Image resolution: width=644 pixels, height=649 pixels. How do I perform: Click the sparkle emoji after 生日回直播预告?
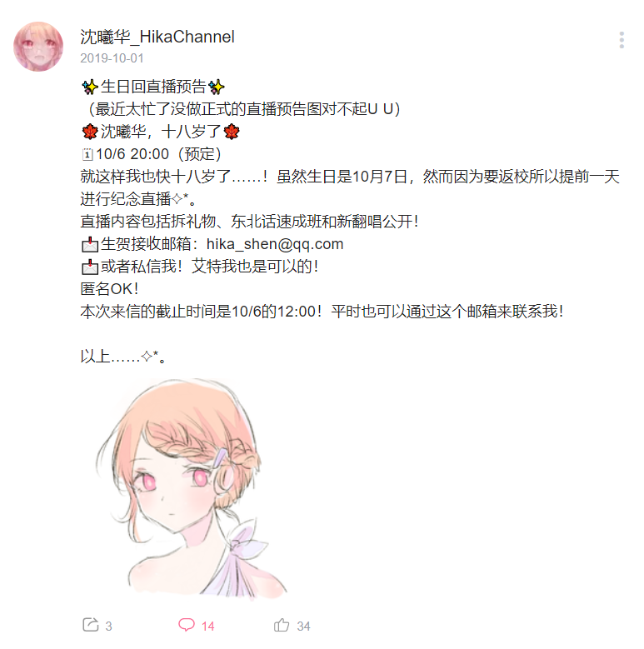[x=216, y=87]
